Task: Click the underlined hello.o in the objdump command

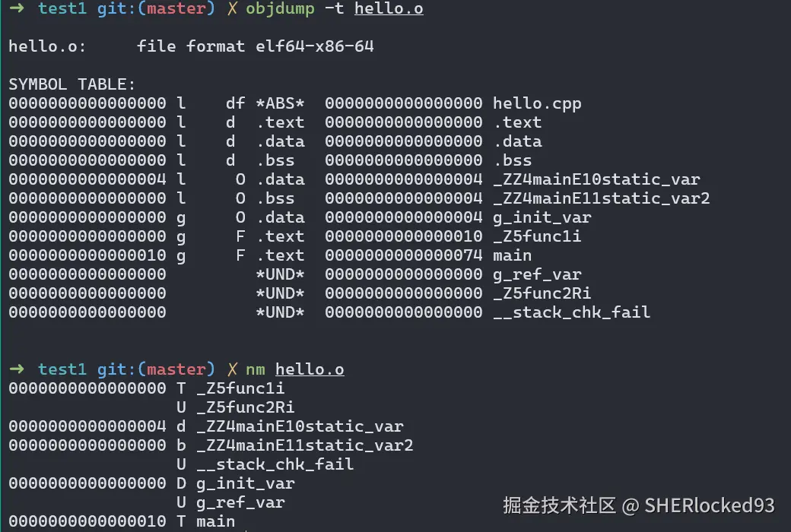Action: (389, 9)
